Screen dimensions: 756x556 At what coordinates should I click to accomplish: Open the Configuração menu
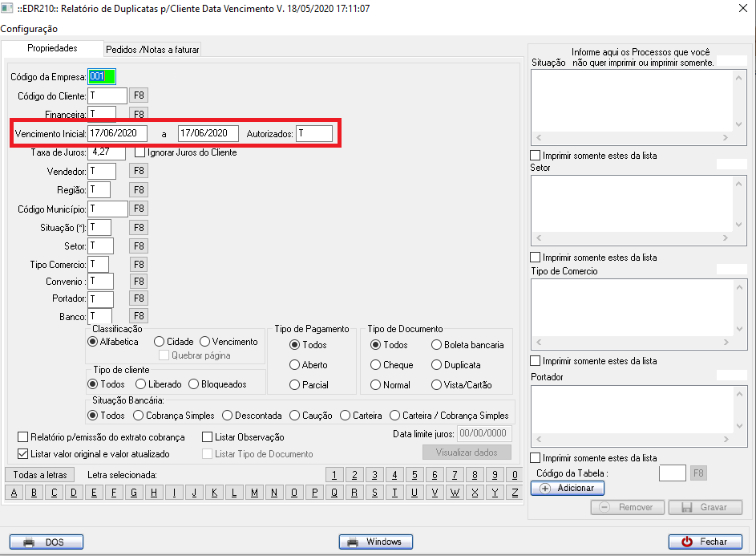[29, 29]
